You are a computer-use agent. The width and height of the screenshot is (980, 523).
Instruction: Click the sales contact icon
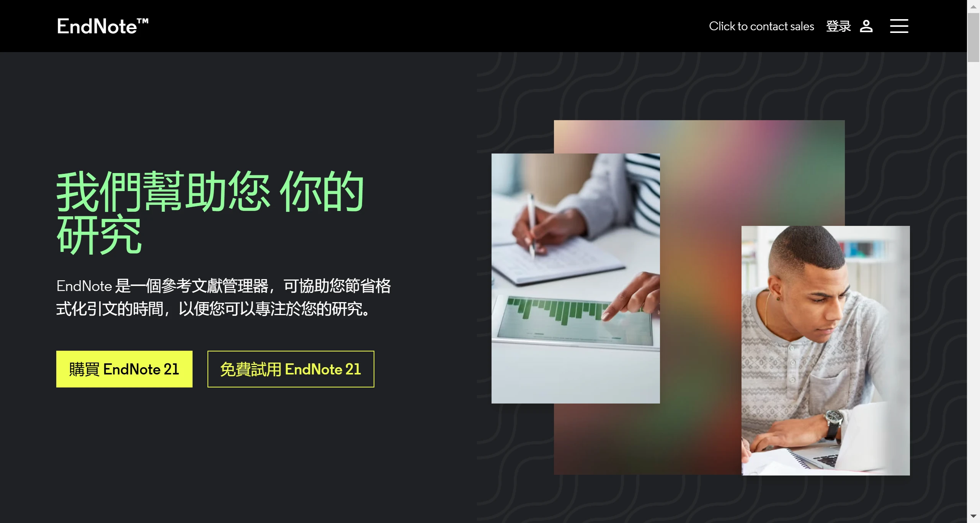pos(762,26)
